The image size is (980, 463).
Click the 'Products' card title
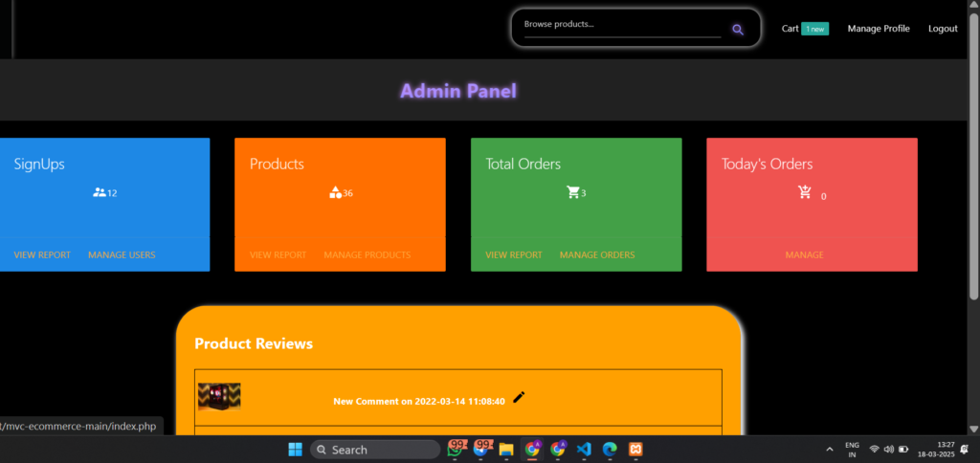click(277, 164)
